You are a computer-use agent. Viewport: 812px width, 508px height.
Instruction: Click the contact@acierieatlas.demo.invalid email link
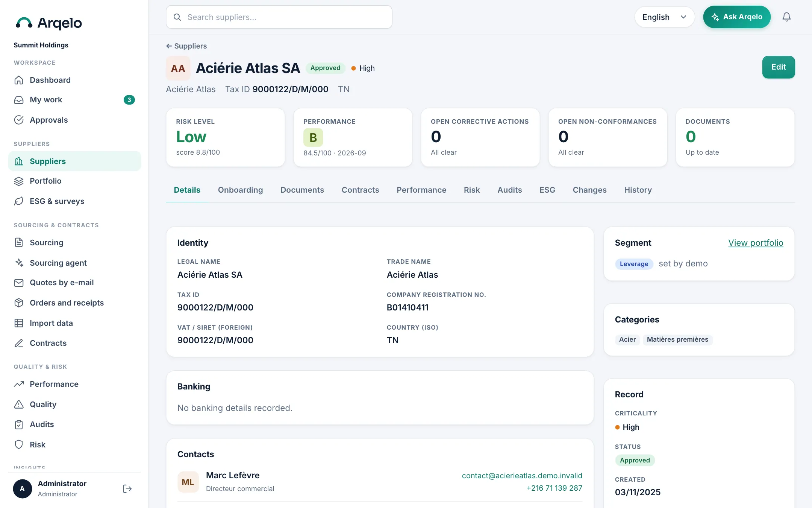(x=522, y=476)
